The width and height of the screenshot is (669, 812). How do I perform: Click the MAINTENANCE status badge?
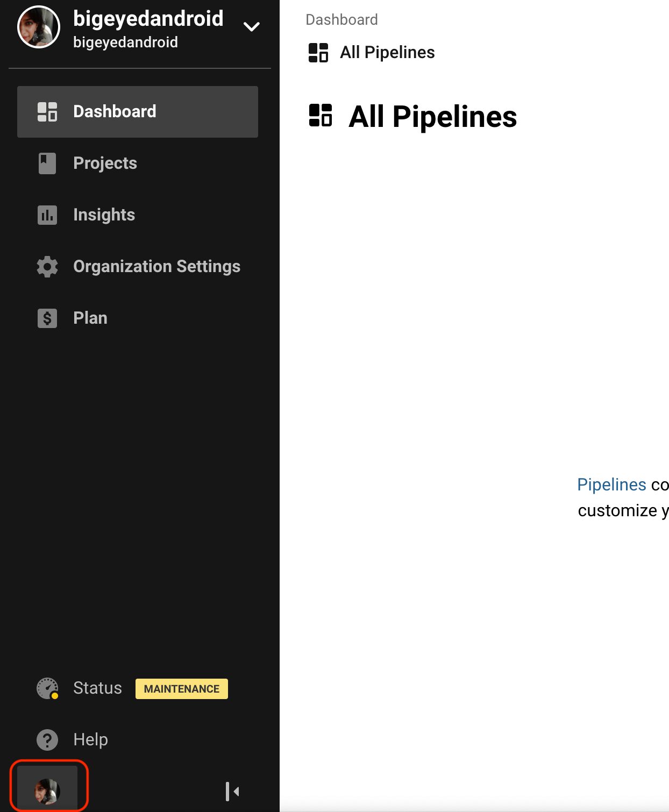coord(182,689)
